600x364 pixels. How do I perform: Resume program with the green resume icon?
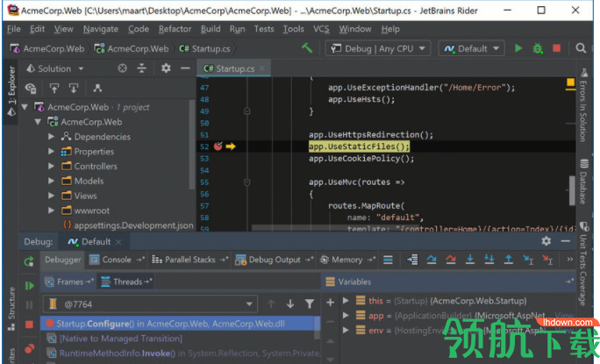click(29, 286)
